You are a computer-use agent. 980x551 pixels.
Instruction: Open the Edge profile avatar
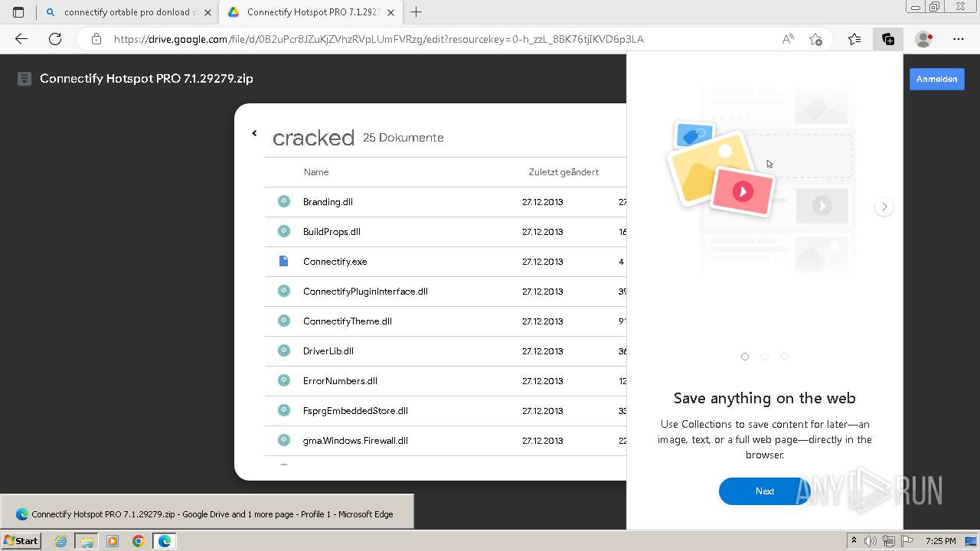(x=924, y=39)
